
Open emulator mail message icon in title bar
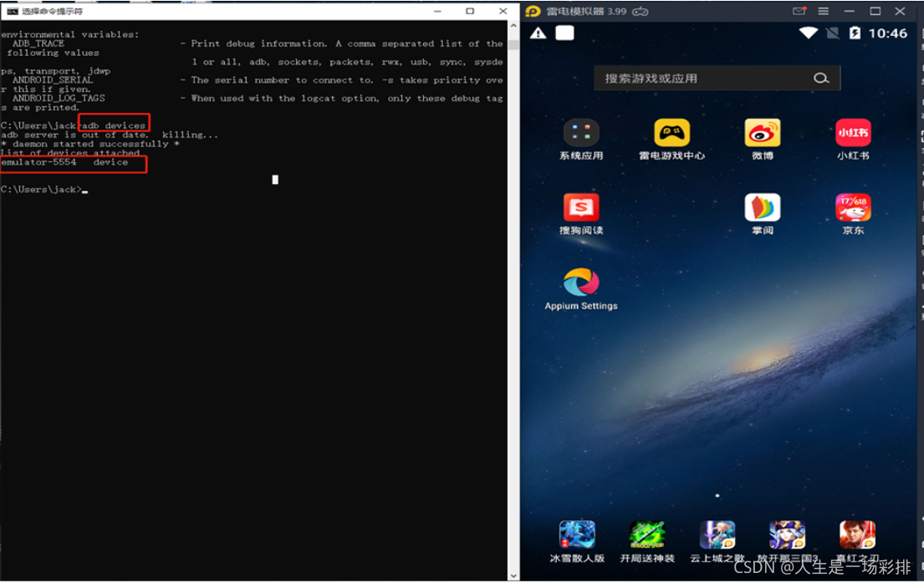799,11
